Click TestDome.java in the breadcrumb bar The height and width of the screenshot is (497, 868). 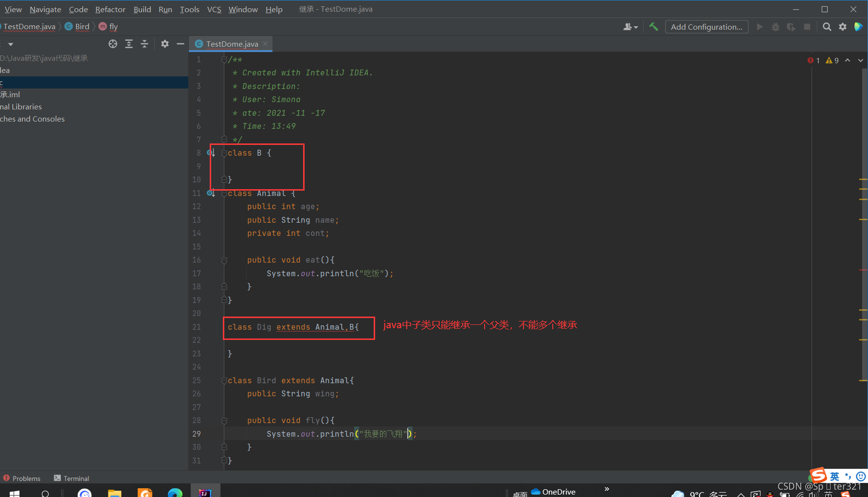pos(29,27)
